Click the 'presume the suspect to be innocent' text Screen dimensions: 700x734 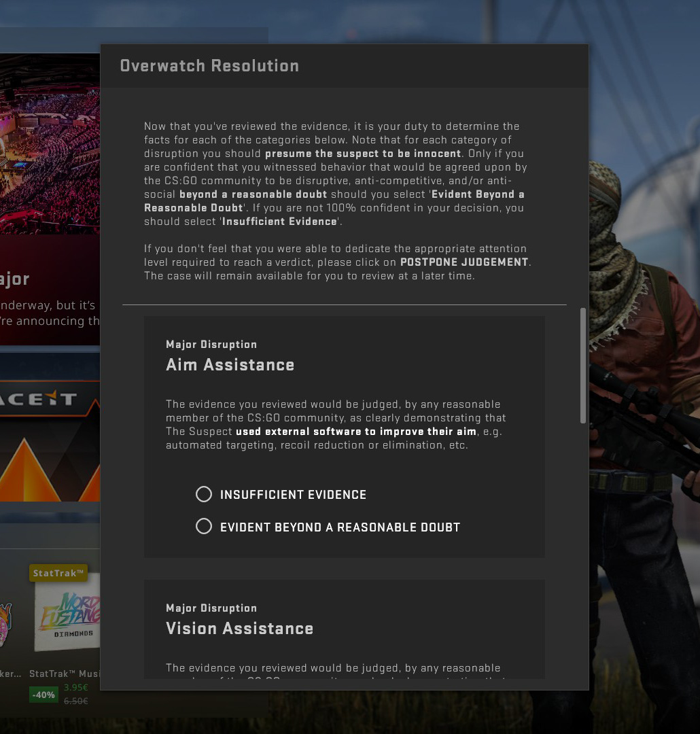point(363,154)
